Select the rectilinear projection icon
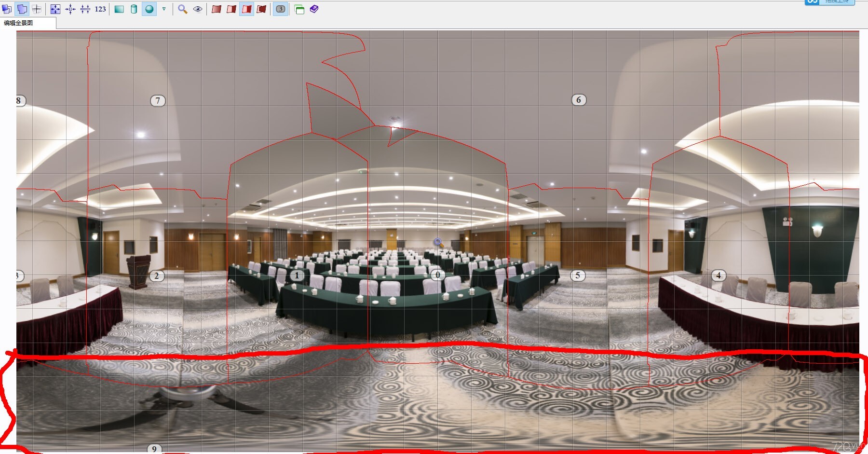Image resolution: width=868 pixels, height=454 pixels. pos(119,9)
